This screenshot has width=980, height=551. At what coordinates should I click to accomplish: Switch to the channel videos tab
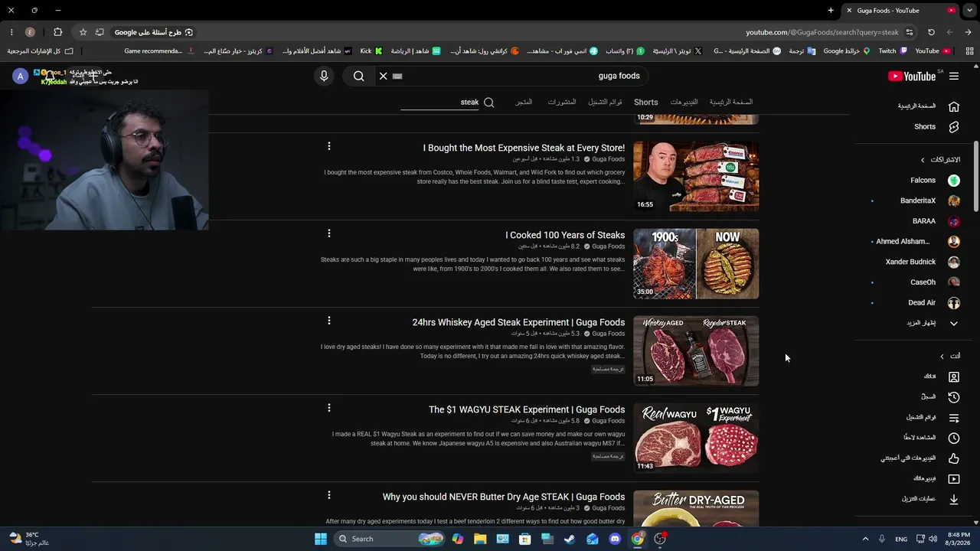tap(684, 102)
